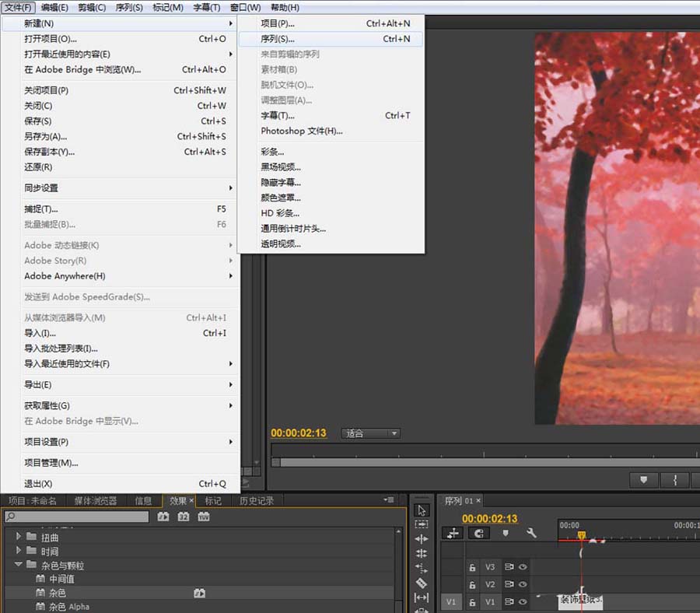The image size is (700, 613).
Task: Lock the V2 track with the padlock icon
Action: click(x=472, y=584)
